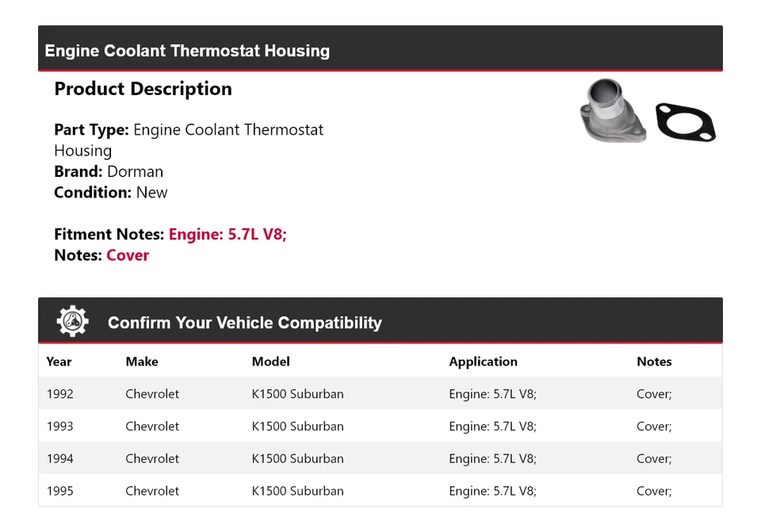Click the Model column header
This screenshot has height=532, width=761.
[270, 362]
